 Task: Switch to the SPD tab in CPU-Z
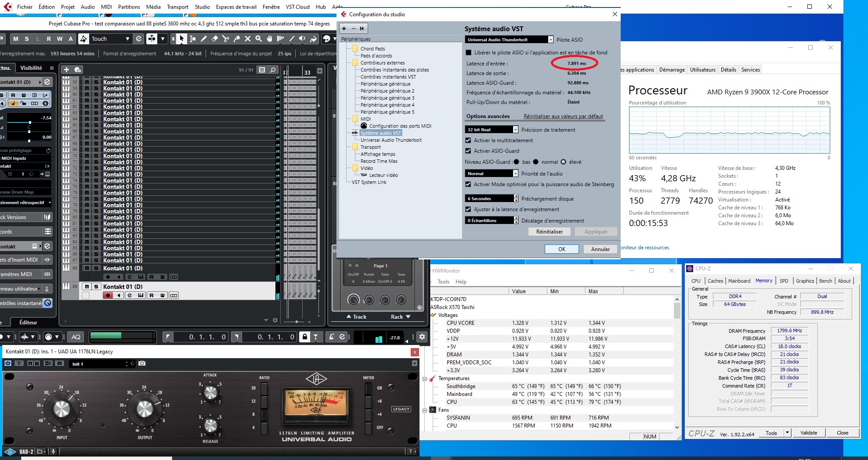click(x=785, y=281)
